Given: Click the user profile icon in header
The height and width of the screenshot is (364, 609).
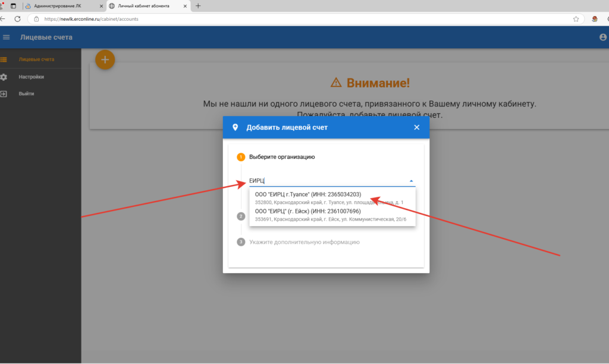Looking at the screenshot, I should tap(603, 37).
